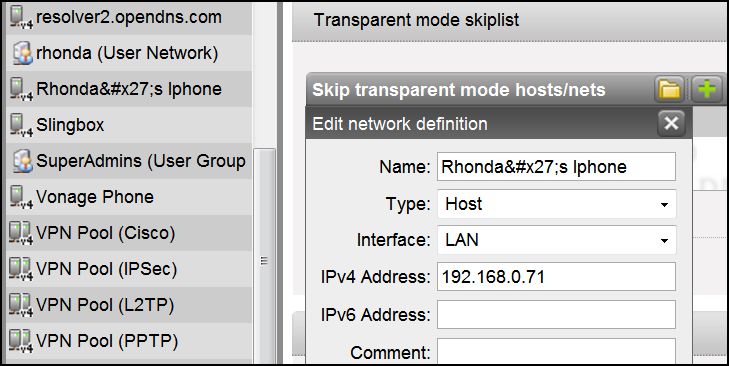Select VPN Pool (PPTP) list entry
The image size is (729, 366).
pyautogui.click(x=129, y=341)
